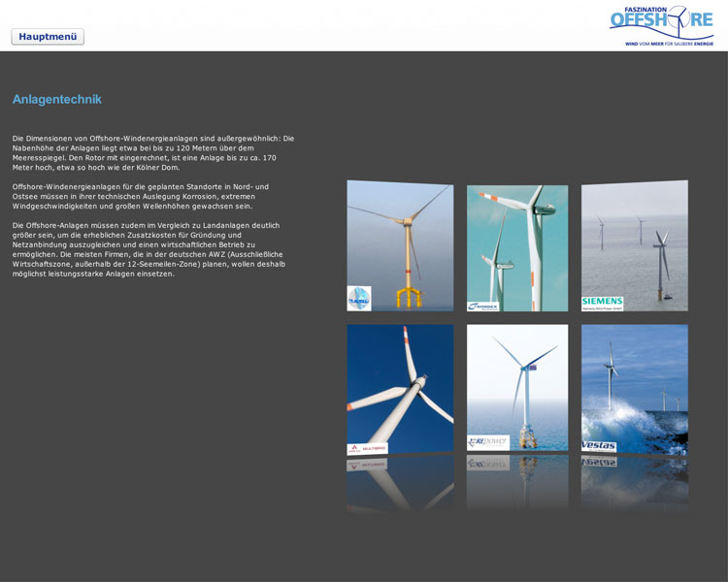Click the Anlagentechnik heading
This screenshot has width=728, height=582.
point(56,99)
